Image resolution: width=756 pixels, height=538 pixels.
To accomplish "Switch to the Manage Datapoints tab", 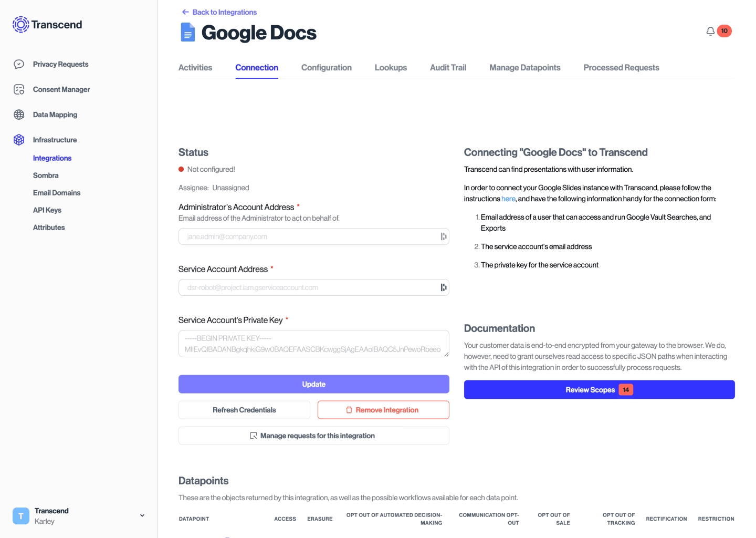I will tap(524, 67).
